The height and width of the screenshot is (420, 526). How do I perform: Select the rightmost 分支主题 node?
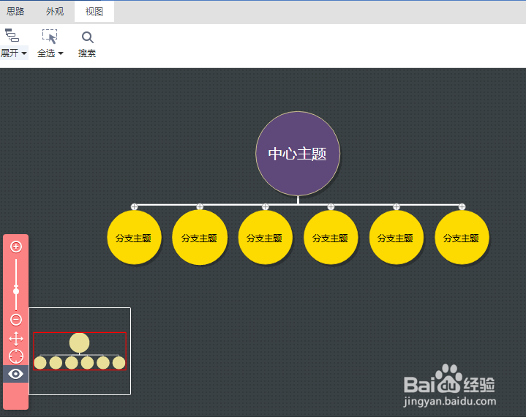pos(462,238)
